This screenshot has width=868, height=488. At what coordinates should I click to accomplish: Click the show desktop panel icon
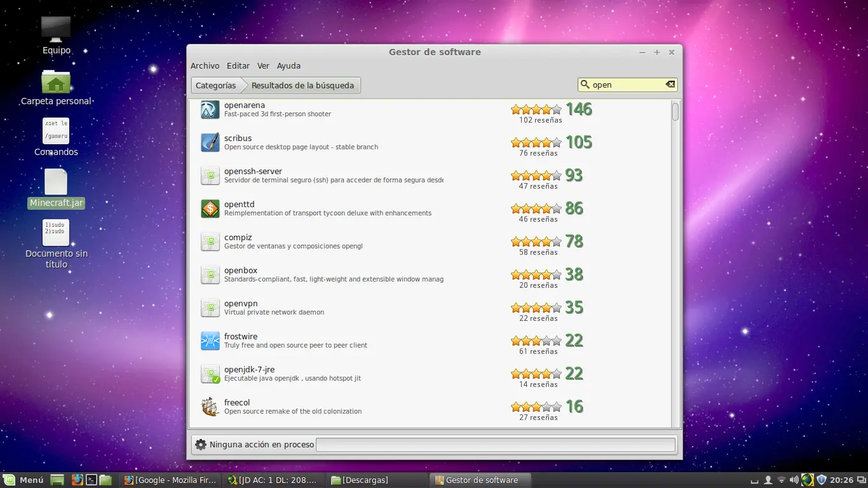pos(57,480)
